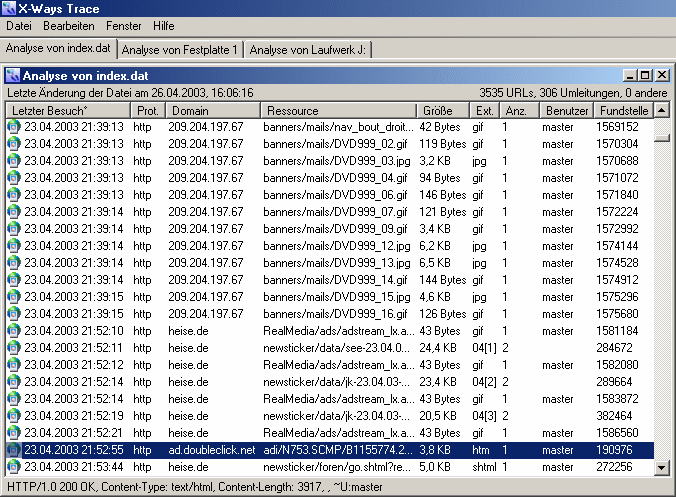This screenshot has width=676, height=497.
Task: Click the row icon for DVD999_02.gif entry
Action: (13, 144)
